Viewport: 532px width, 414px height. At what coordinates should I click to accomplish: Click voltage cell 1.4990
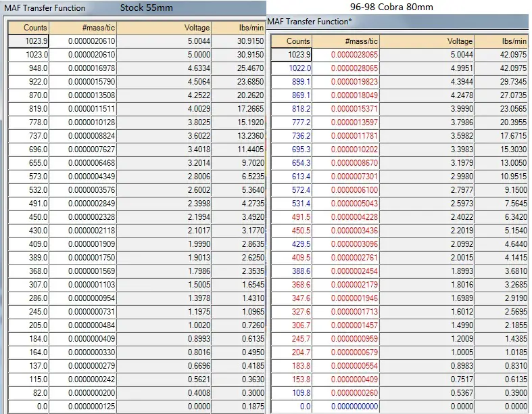point(427,325)
